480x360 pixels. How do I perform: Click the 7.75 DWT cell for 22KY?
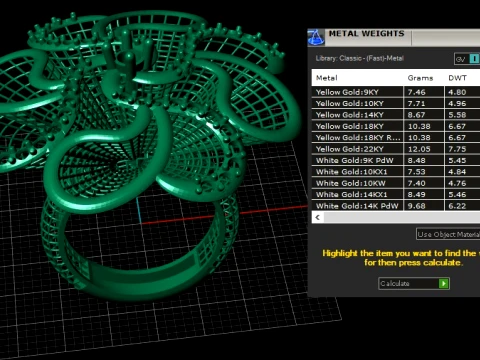(462, 149)
